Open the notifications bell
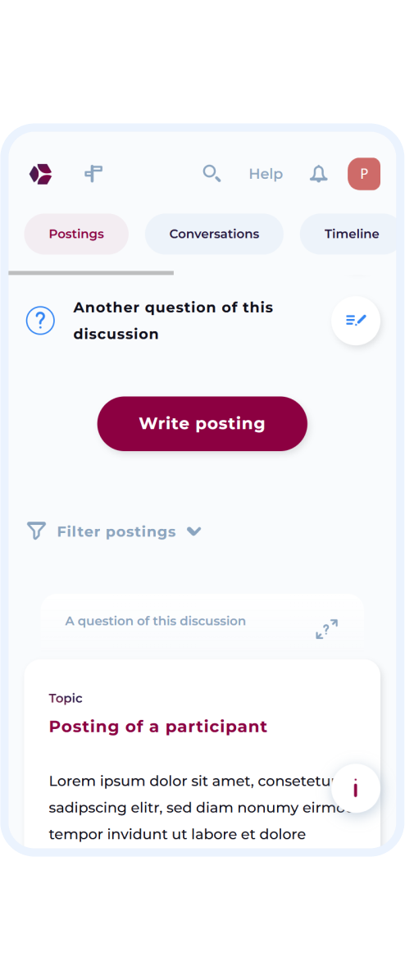Image resolution: width=405 pixels, height=980 pixels. click(319, 174)
